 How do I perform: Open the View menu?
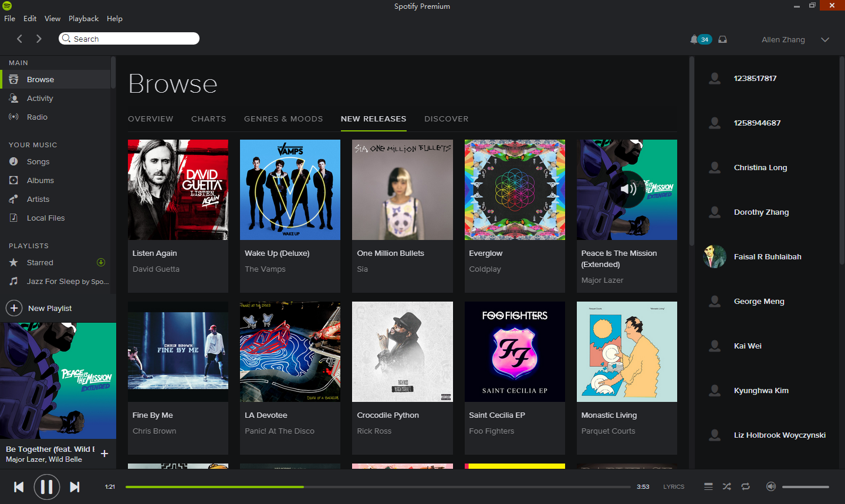click(x=52, y=18)
